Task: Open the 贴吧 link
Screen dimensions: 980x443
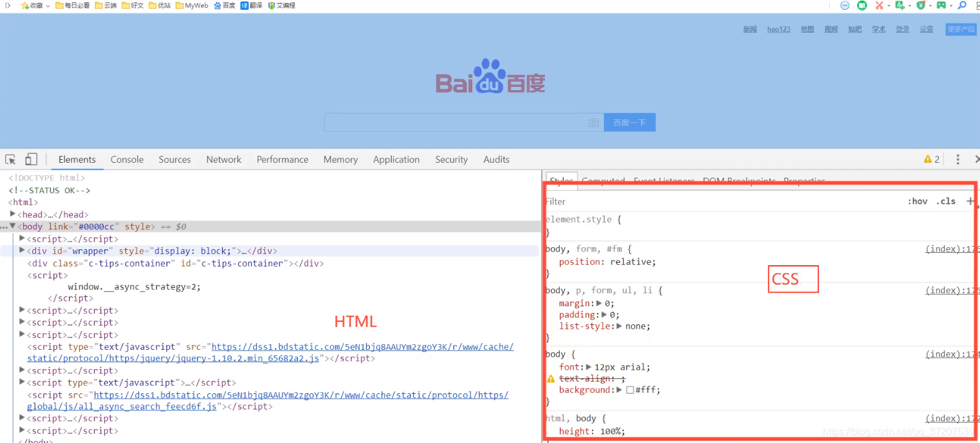Action: click(x=855, y=29)
